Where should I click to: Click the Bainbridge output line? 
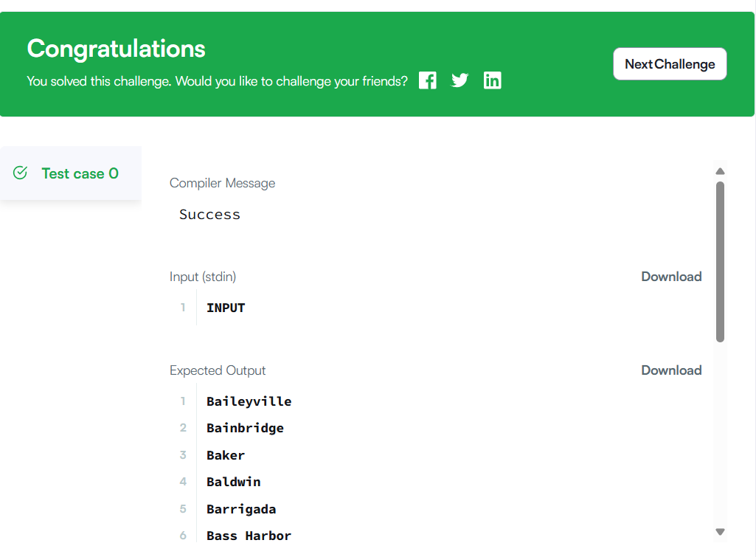[245, 428]
